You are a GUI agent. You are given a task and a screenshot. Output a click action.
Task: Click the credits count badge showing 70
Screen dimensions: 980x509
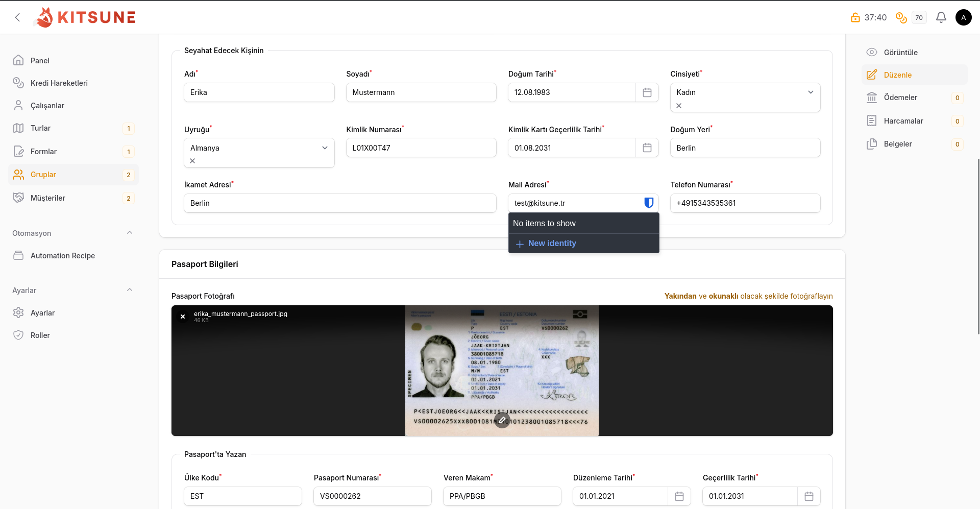pos(919,17)
